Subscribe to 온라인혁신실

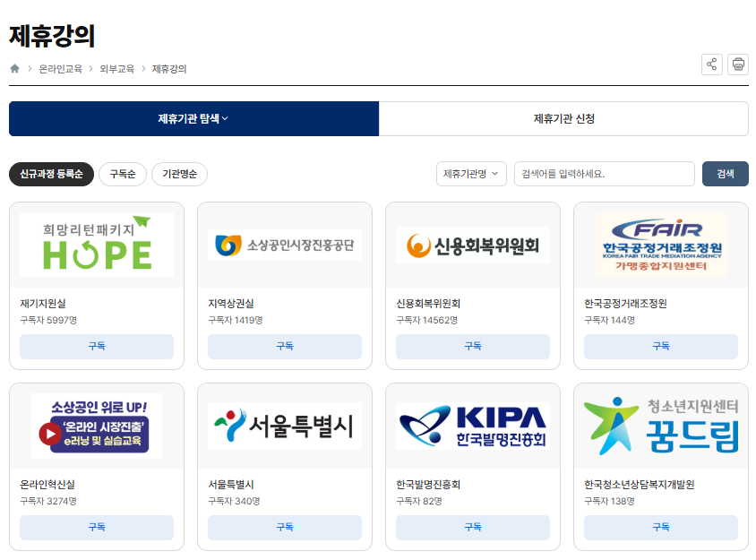point(97,527)
